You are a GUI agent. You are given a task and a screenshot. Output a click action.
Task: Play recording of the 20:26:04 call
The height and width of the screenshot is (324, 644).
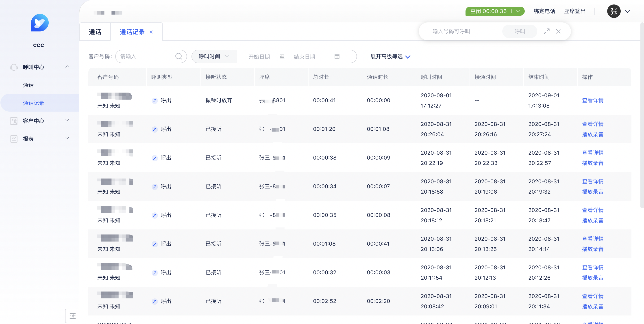click(x=592, y=134)
